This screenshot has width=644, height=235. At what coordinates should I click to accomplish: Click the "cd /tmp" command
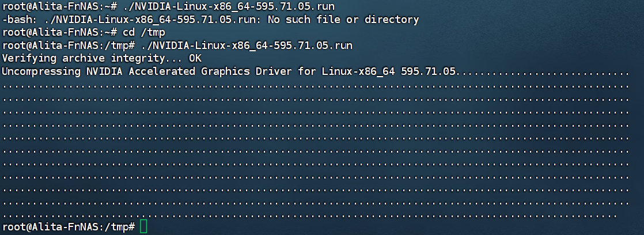point(144,32)
